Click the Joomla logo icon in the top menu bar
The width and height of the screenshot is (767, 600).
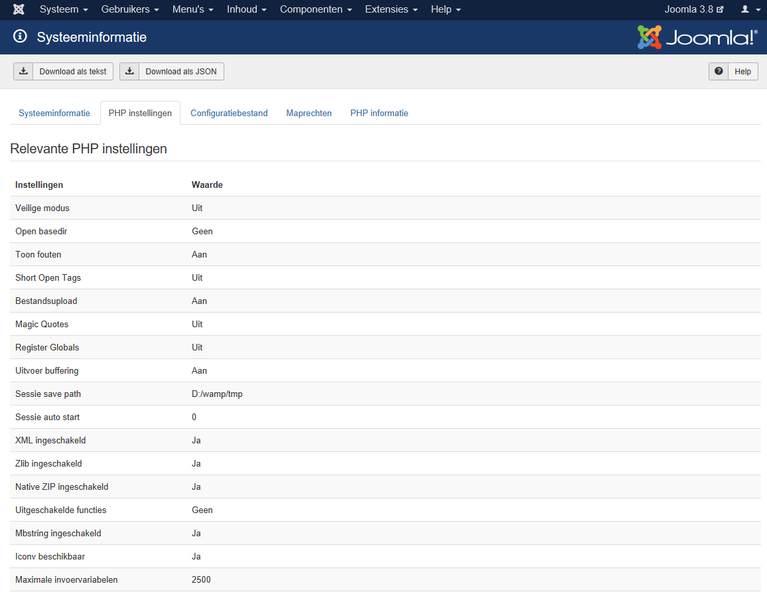point(19,9)
